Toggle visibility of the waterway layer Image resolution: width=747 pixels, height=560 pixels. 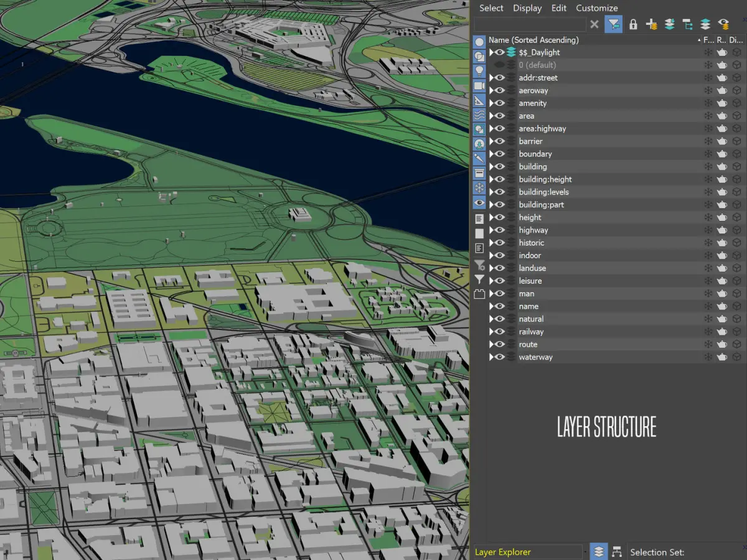500,357
